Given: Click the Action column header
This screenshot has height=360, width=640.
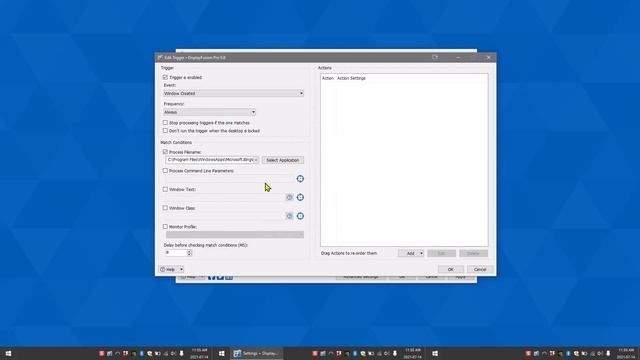Looking at the screenshot, I should (x=328, y=78).
